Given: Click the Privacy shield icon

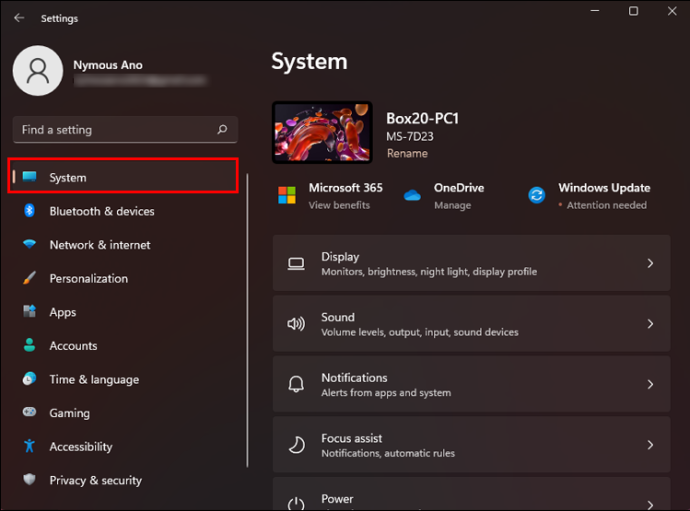Looking at the screenshot, I should 29,479.
